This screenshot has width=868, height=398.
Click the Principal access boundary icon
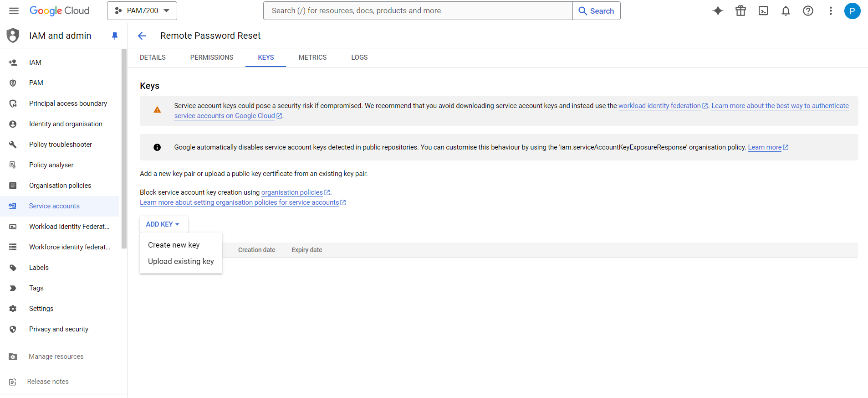point(13,103)
